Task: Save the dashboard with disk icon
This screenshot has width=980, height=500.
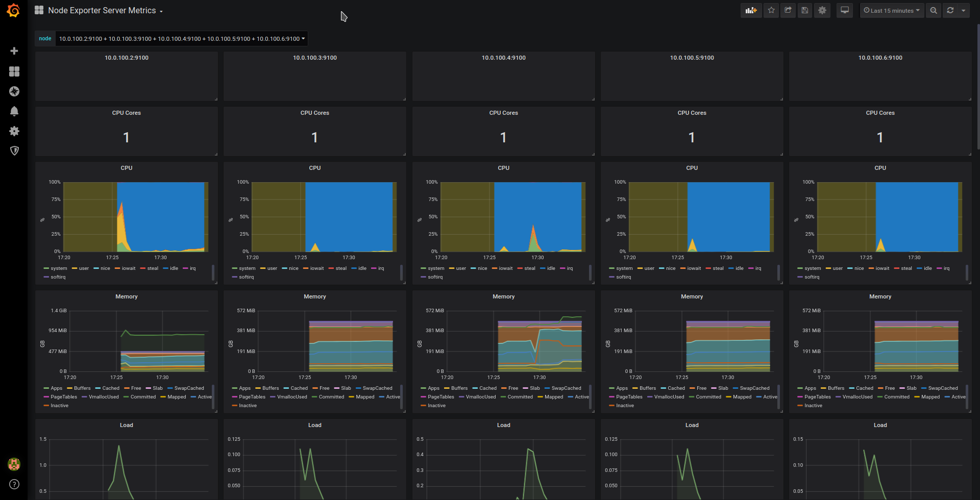Action: click(x=805, y=11)
